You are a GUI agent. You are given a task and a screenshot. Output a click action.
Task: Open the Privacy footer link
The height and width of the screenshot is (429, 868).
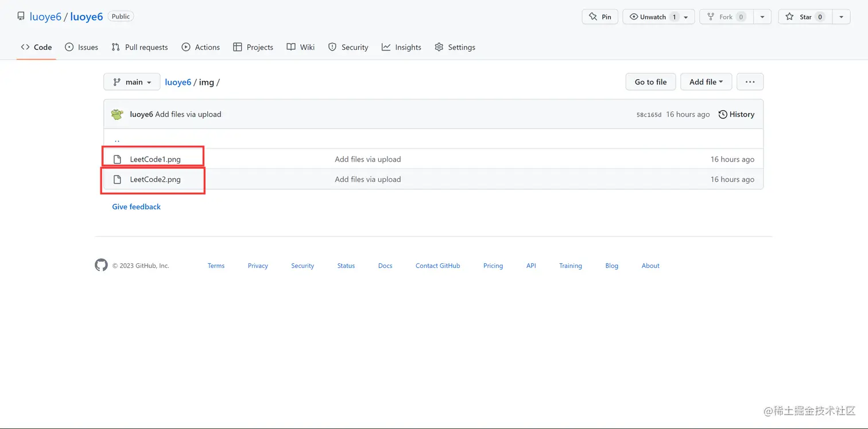(x=258, y=266)
